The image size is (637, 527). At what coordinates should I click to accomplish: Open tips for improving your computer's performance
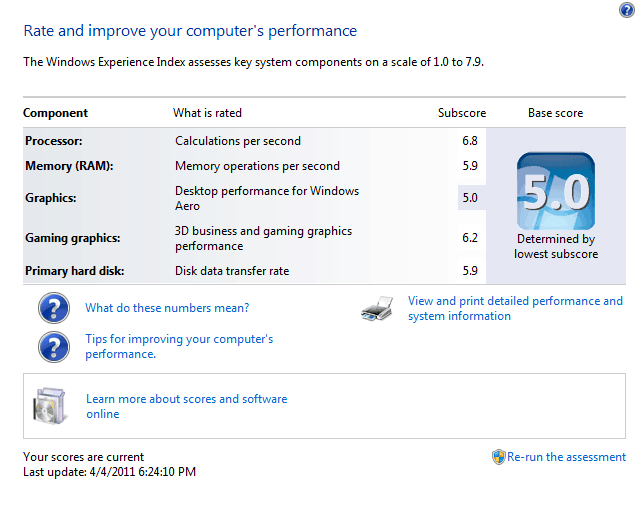point(179,347)
